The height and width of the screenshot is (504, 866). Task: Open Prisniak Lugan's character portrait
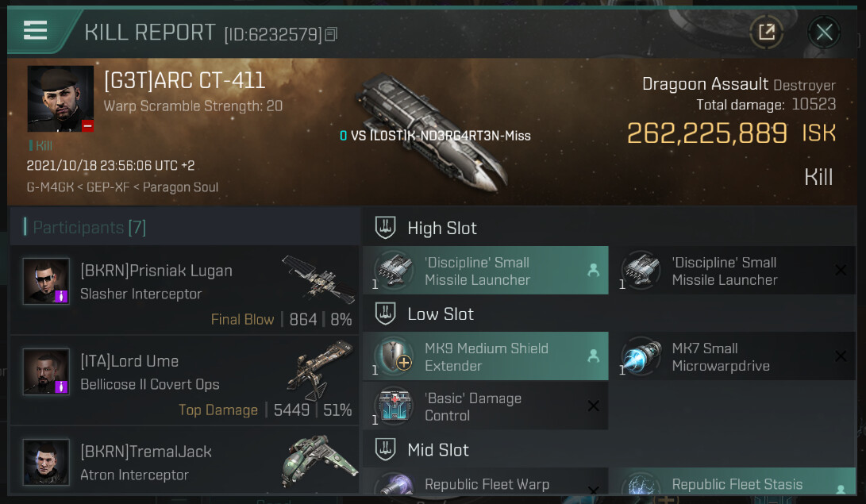46,281
